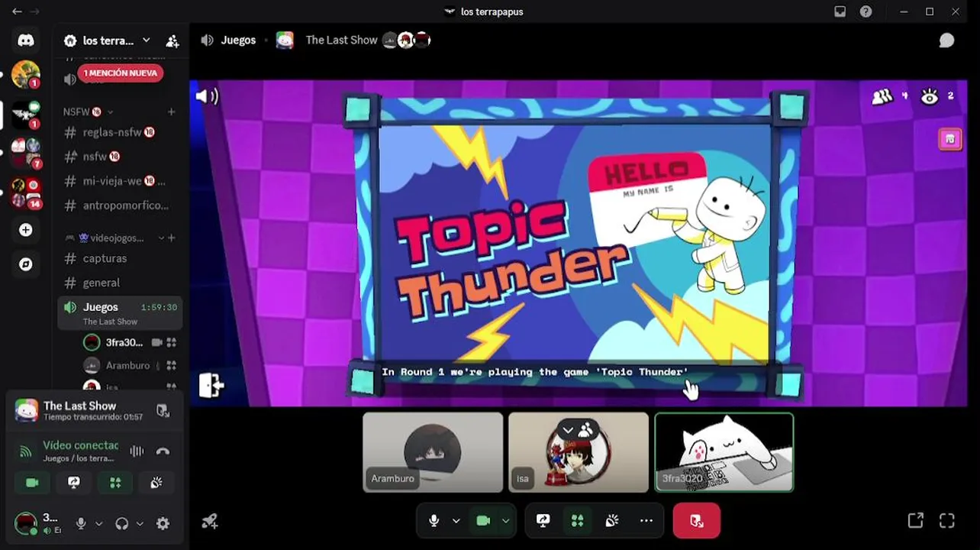Toggle noise suppression waveform icon
The height and width of the screenshot is (550, 980).
(x=137, y=451)
